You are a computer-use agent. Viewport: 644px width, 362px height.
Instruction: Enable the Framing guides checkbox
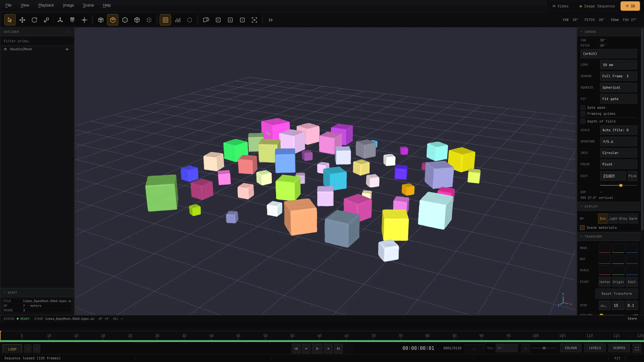tap(583, 114)
